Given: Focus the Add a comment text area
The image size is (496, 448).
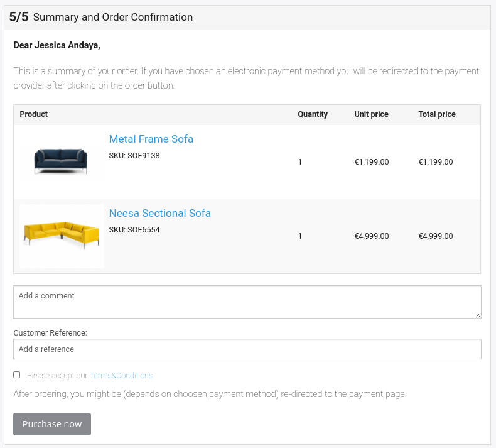Looking at the screenshot, I should (x=247, y=302).
